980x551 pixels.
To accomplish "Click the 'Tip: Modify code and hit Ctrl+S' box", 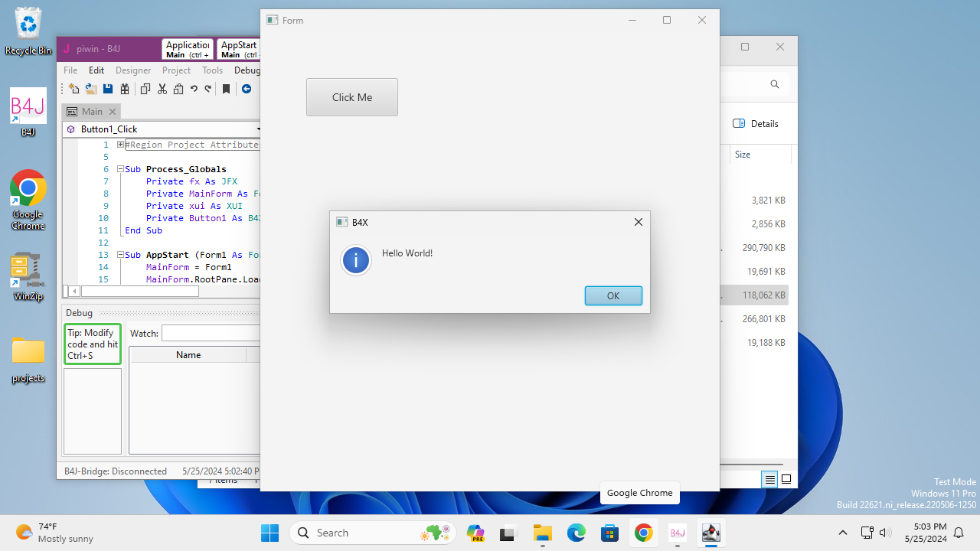I will point(93,344).
